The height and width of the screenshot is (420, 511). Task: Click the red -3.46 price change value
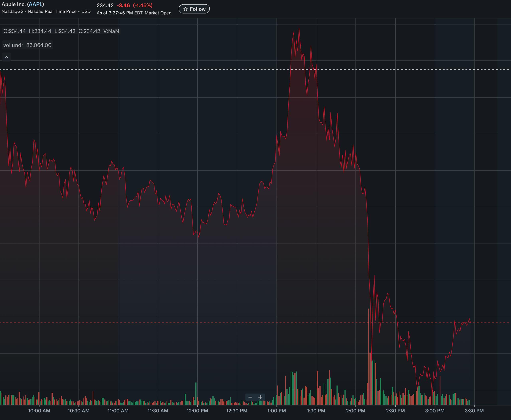123,5
